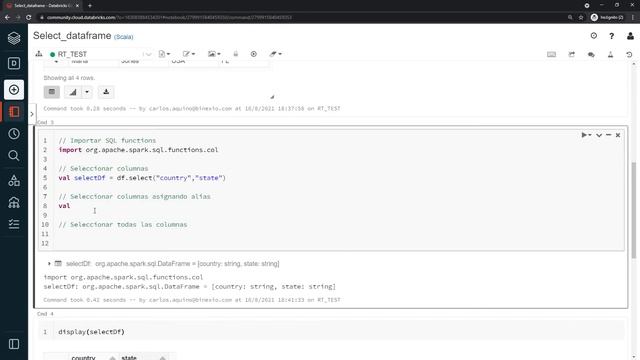Click the browser address bar URL
640x360 pixels.
(x=169, y=18)
